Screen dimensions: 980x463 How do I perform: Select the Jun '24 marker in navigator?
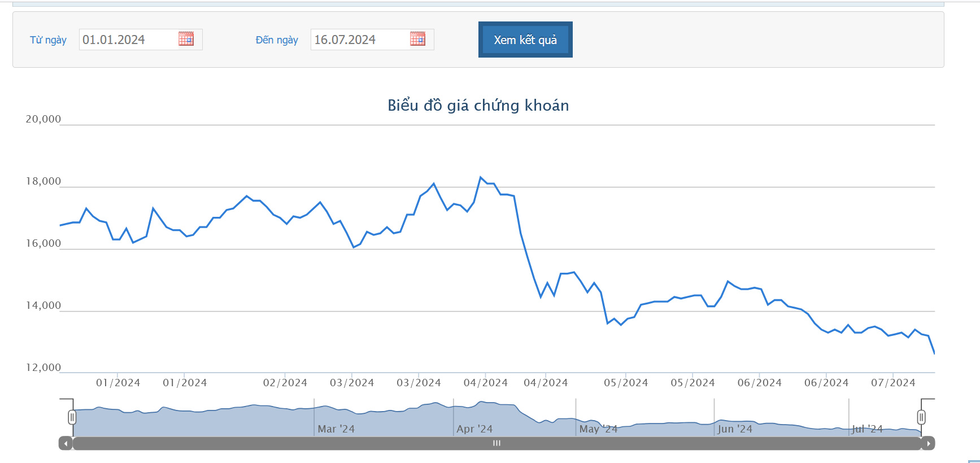pyautogui.click(x=735, y=429)
